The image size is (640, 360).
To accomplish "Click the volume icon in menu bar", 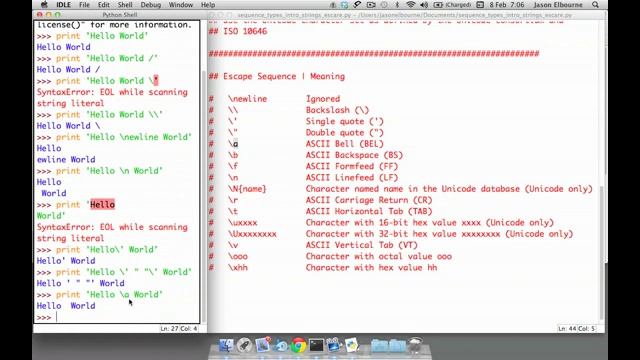I will click(424, 5).
